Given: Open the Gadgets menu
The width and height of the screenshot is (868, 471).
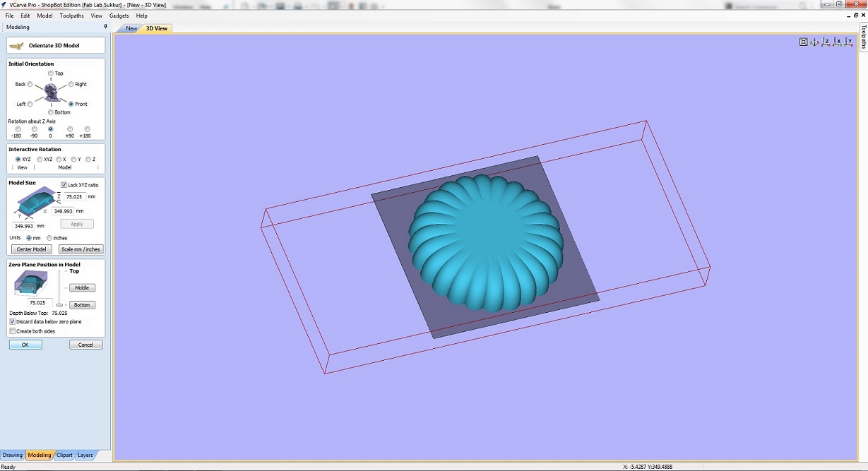Looking at the screenshot, I should 119,16.
